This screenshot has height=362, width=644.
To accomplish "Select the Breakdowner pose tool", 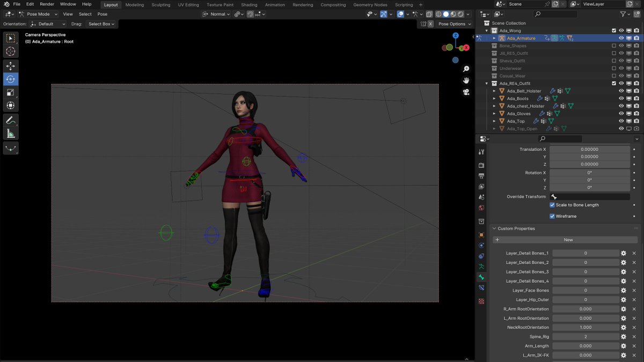I will click(11, 149).
